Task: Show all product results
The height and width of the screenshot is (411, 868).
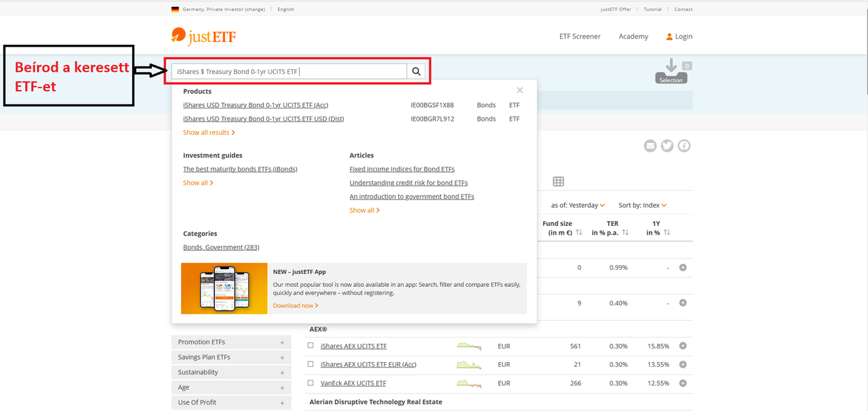Action: pos(209,132)
